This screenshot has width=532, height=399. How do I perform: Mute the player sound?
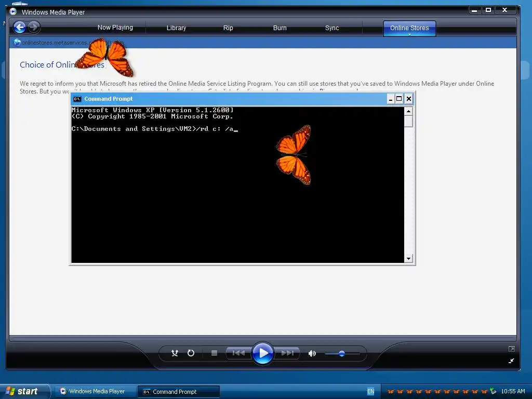coord(312,353)
